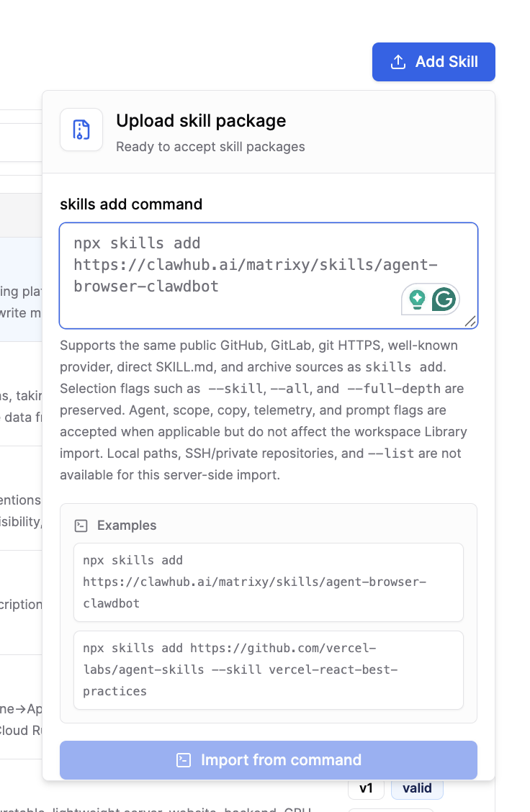
Task: Click the Import from command button
Action: [x=269, y=759]
